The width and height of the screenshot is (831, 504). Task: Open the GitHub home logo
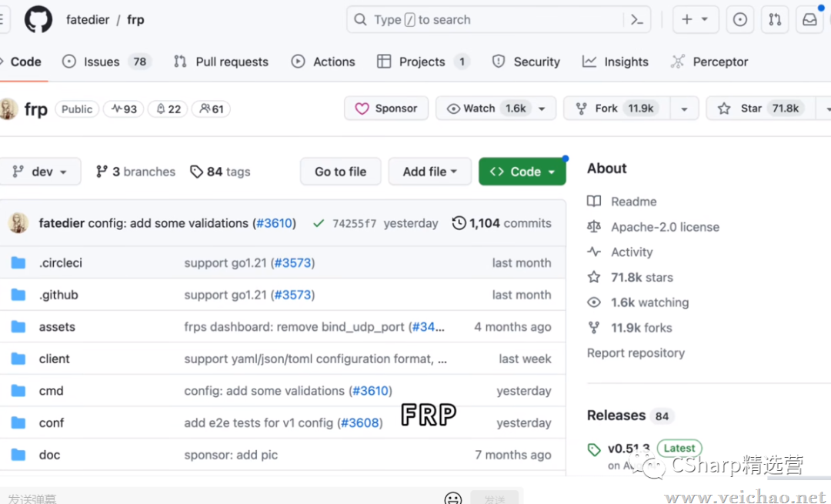38,19
